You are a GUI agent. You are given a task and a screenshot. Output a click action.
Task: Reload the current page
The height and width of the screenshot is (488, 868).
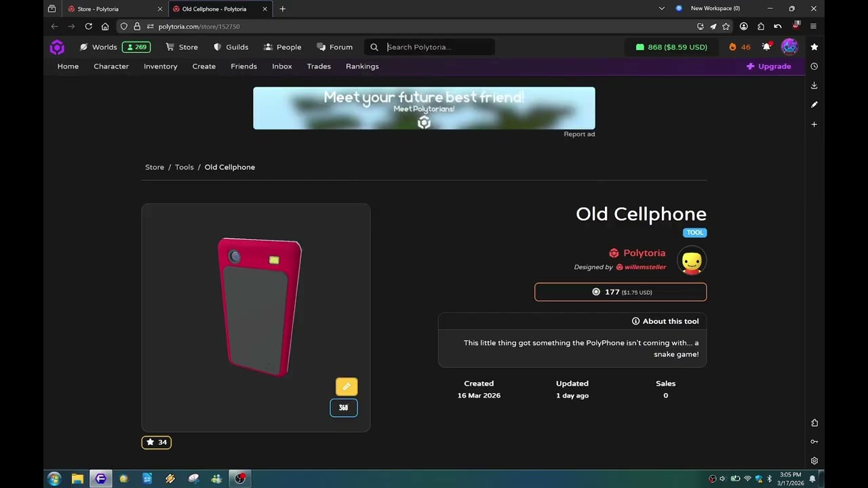click(x=88, y=26)
